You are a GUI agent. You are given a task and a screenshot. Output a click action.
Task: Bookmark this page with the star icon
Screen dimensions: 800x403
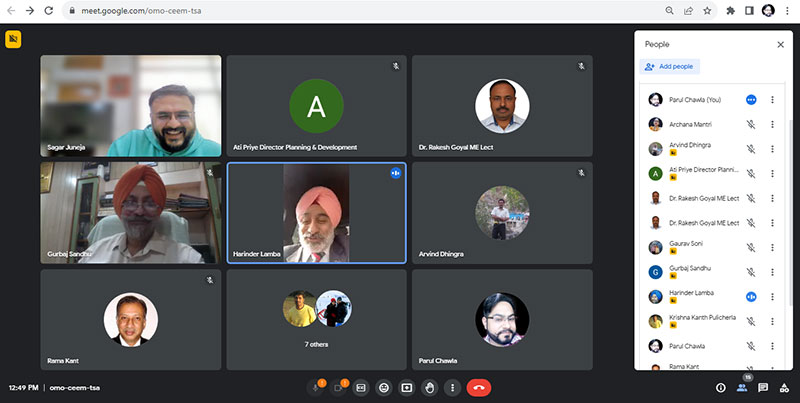coord(707,10)
